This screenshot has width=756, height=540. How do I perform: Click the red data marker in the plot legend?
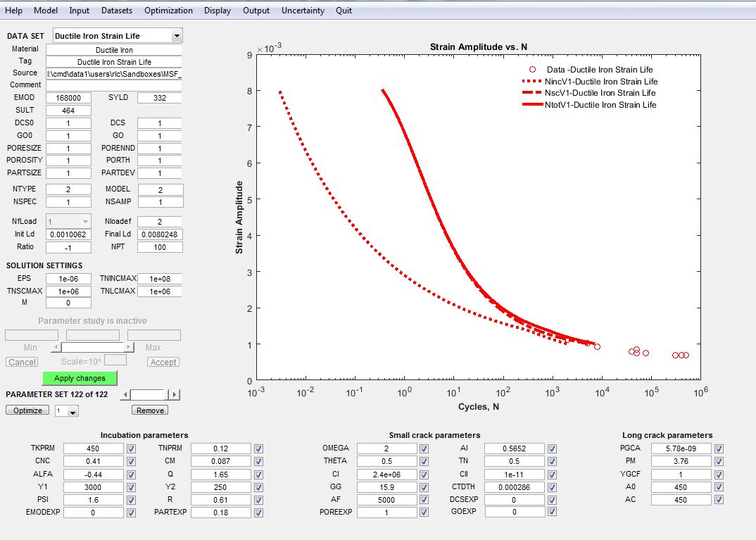coord(533,70)
